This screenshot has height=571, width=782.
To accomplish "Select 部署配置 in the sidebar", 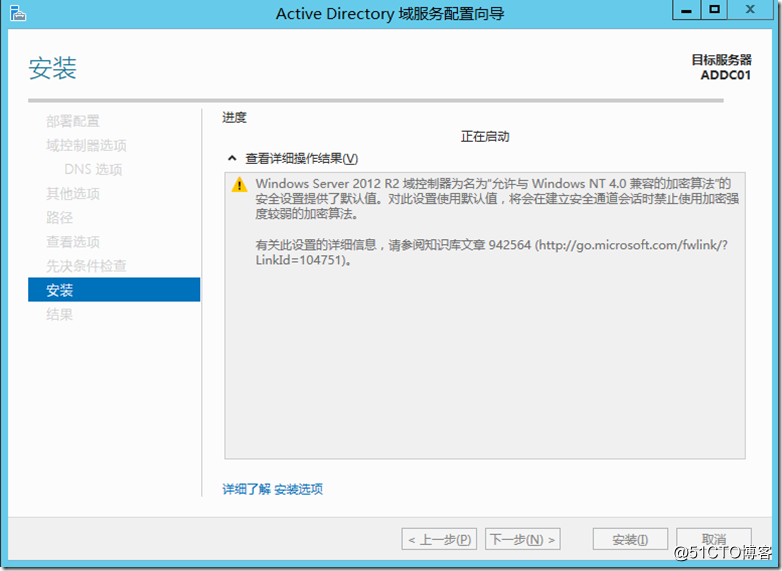I will (73, 121).
